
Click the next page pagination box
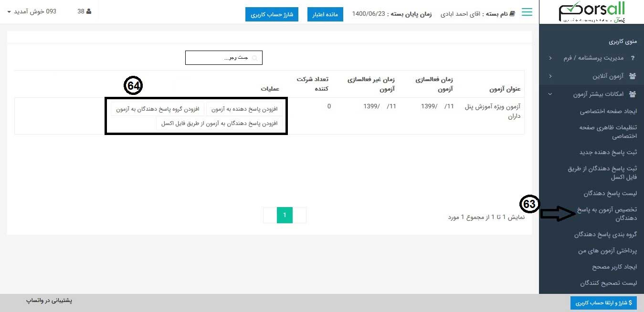[270, 215]
